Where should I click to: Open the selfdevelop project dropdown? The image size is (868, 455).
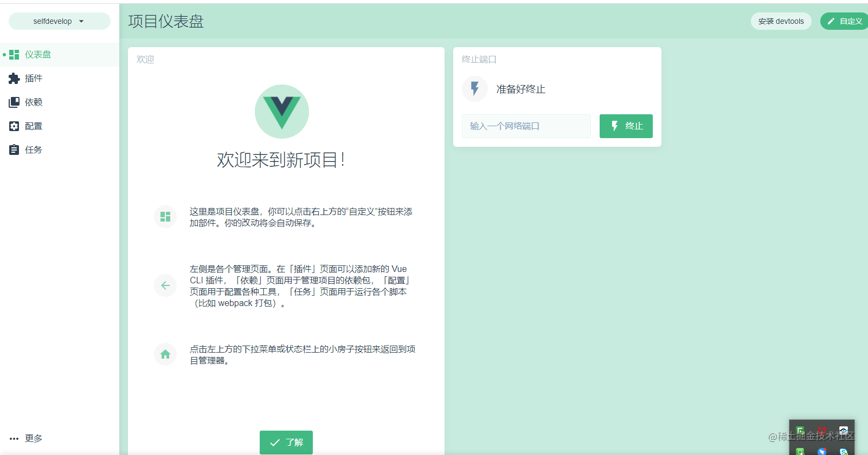pos(59,21)
